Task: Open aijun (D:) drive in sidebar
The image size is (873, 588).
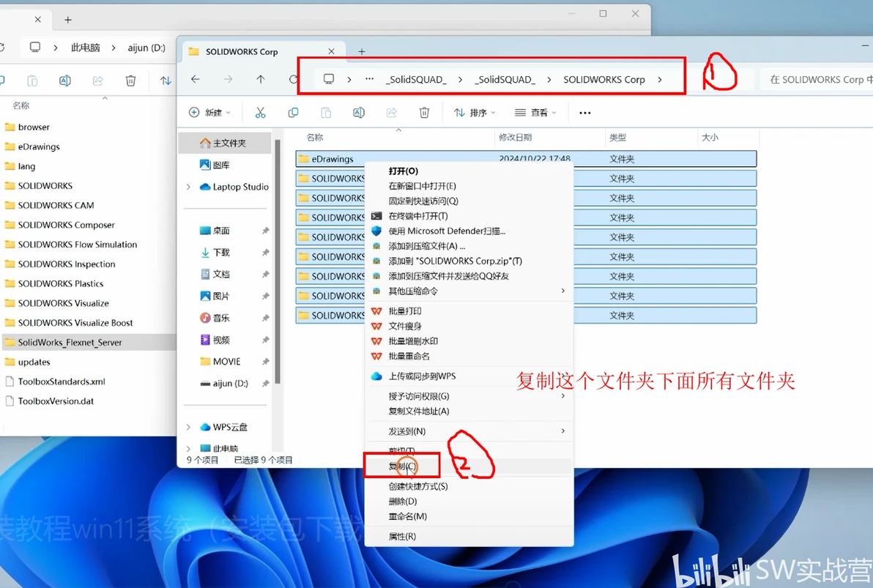Action: [x=226, y=384]
